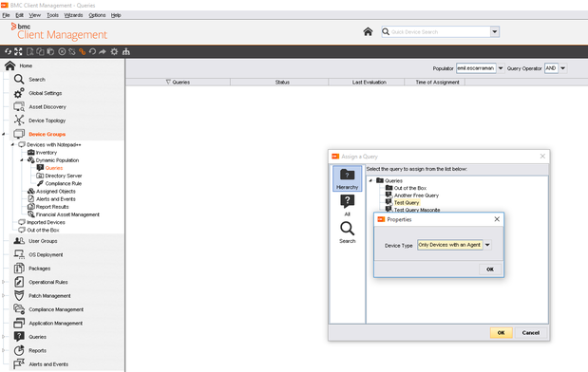The width and height of the screenshot is (588, 372).
Task: Expand the sidebar Queries node
Action: point(4,337)
